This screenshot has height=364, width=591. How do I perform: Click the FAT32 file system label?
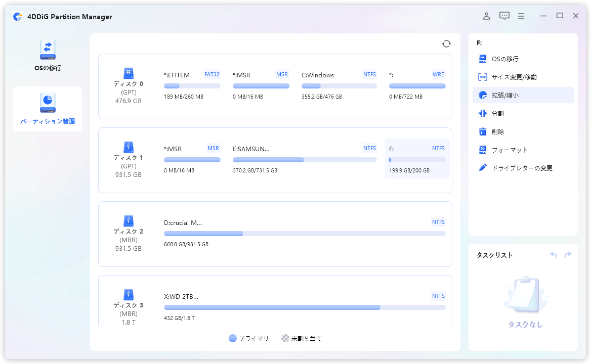212,74
